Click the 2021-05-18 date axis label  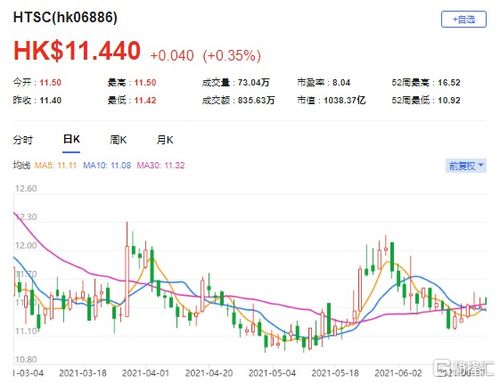(x=335, y=373)
